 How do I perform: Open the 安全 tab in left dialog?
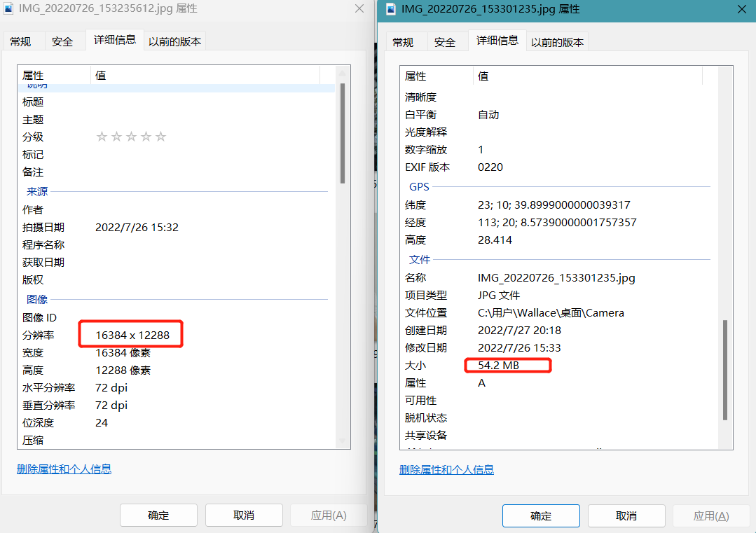point(64,40)
